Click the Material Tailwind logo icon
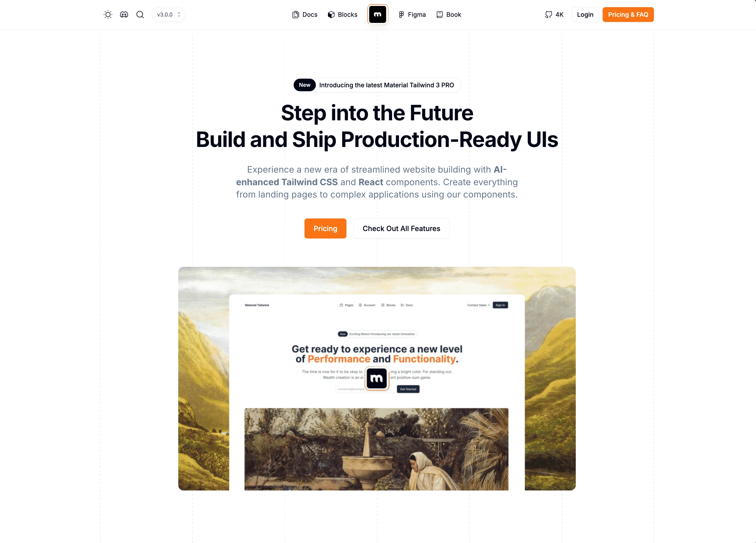Viewport: 756px width, 543px height. pos(378,14)
